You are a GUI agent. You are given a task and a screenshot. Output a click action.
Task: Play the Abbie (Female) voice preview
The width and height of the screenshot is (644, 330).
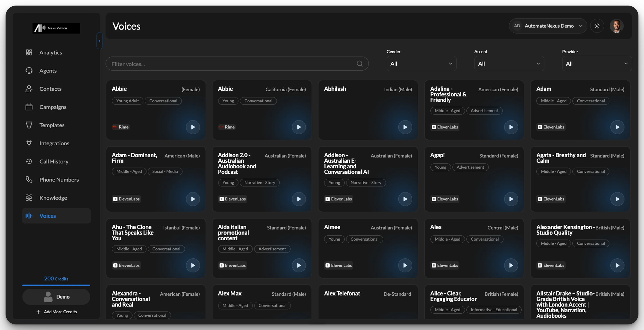(193, 127)
